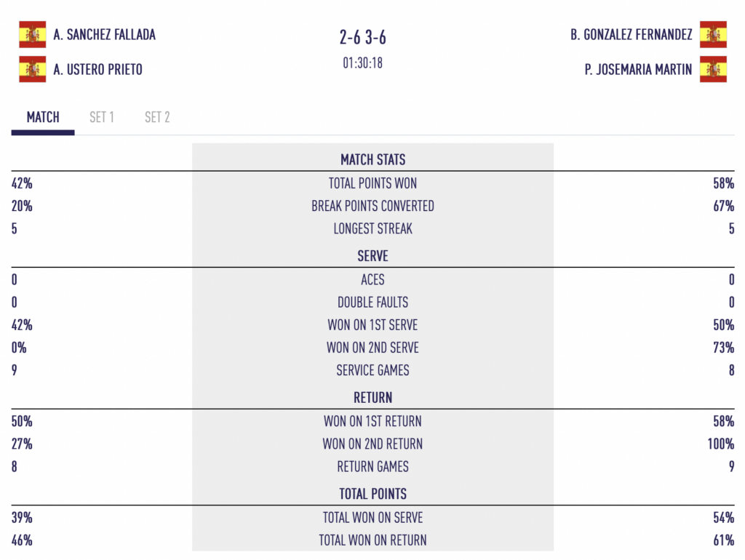Image resolution: width=745 pixels, height=560 pixels.
Task: Click the TOTAL POINTS section header
Action: pyautogui.click(x=372, y=494)
